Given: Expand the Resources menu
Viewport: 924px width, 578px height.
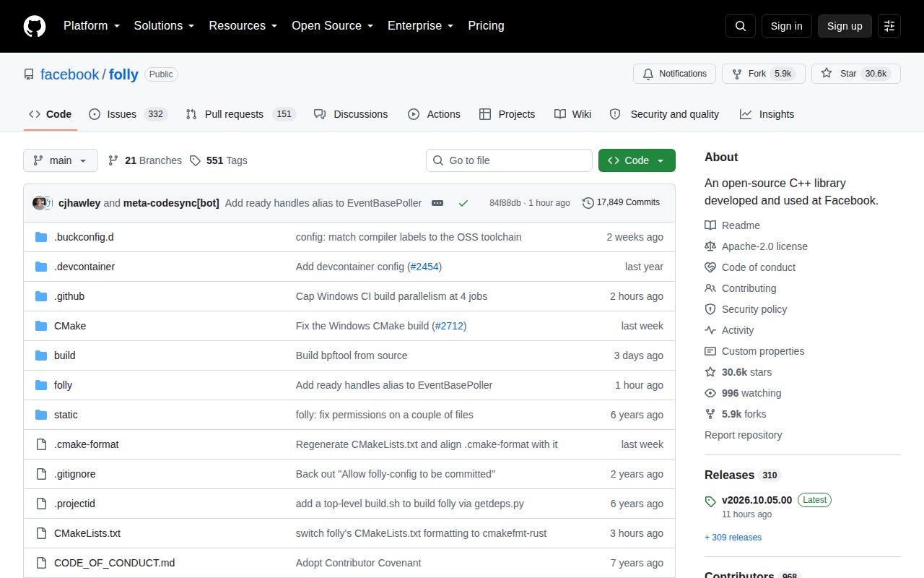Looking at the screenshot, I should 243,26.
